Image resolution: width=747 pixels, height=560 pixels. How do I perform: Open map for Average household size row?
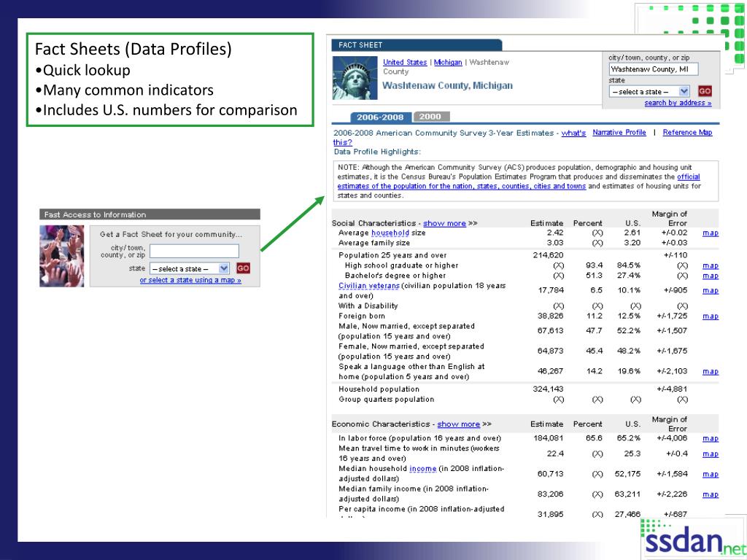coord(711,233)
